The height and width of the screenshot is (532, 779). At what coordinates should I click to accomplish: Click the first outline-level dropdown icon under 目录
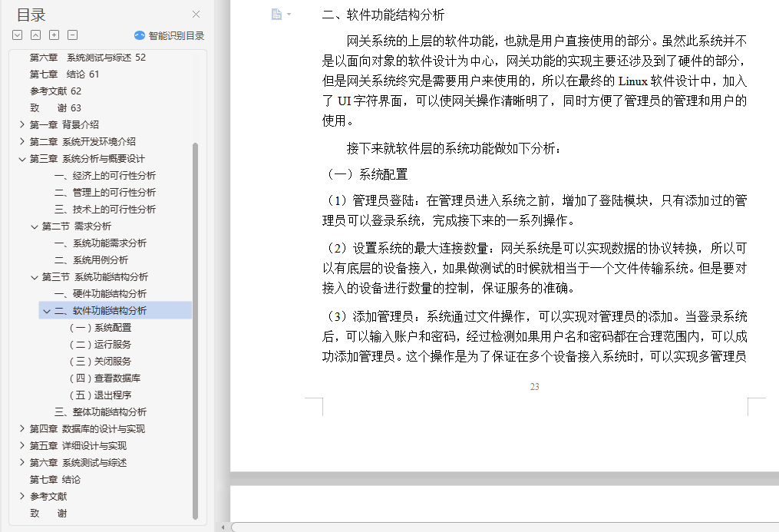(18, 35)
